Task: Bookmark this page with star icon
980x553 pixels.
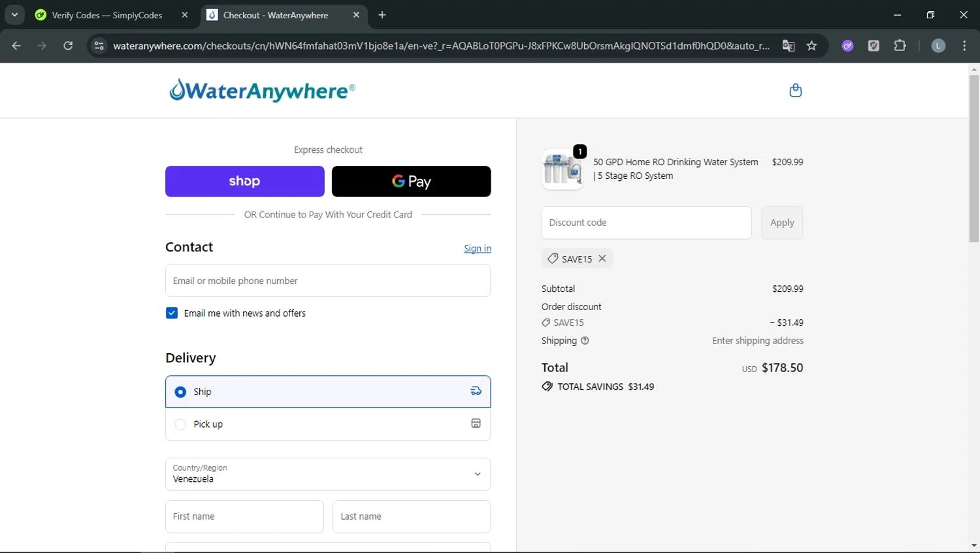Action: (x=811, y=46)
